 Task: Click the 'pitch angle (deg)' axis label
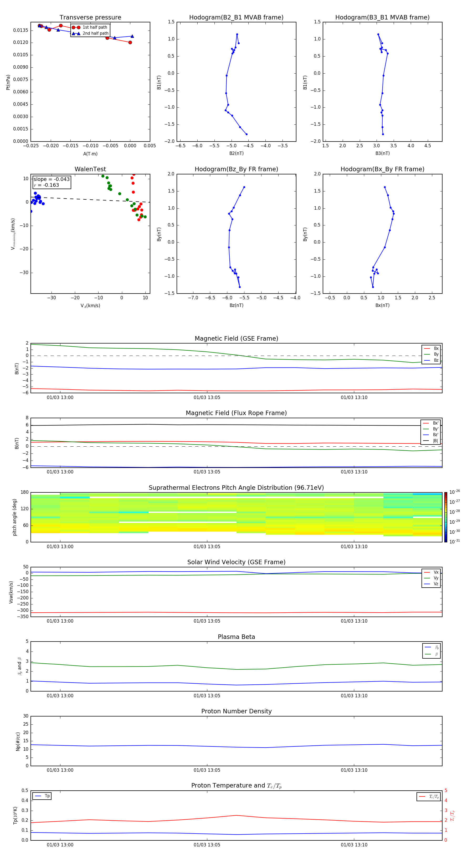click(14, 517)
